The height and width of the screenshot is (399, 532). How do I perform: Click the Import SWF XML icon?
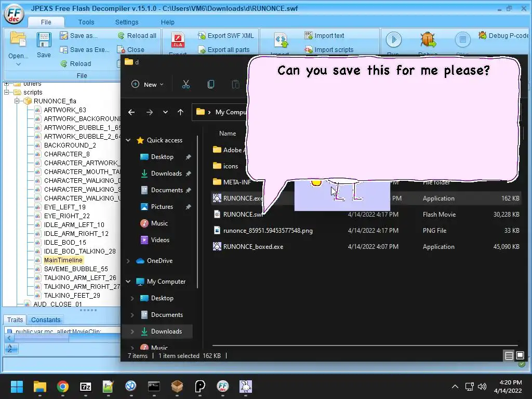click(280, 41)
